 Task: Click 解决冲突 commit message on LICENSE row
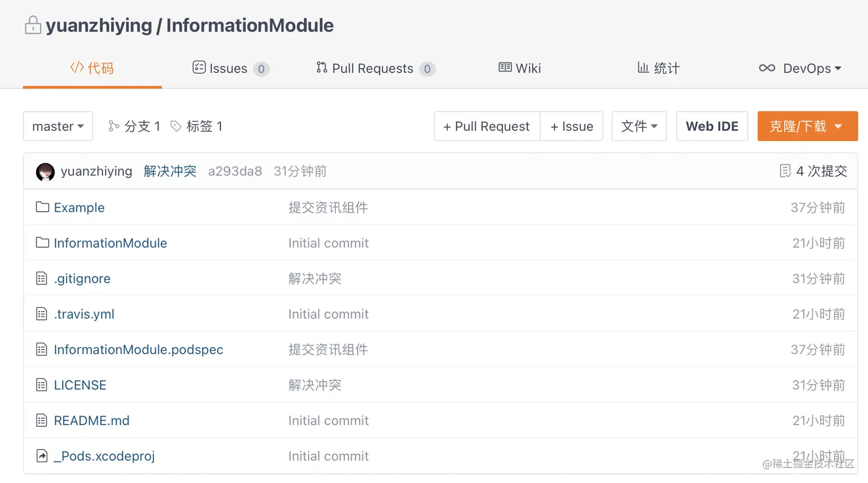[315, 385]
